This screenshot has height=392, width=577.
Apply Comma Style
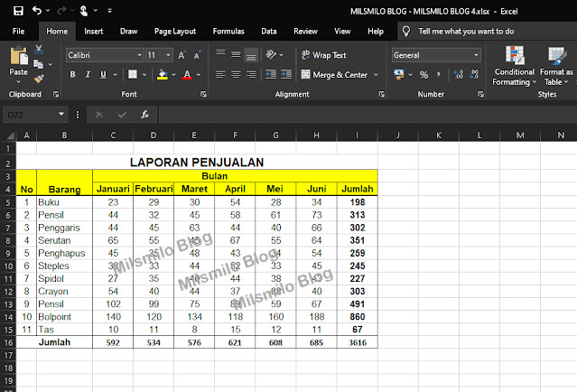coord(439,75)
